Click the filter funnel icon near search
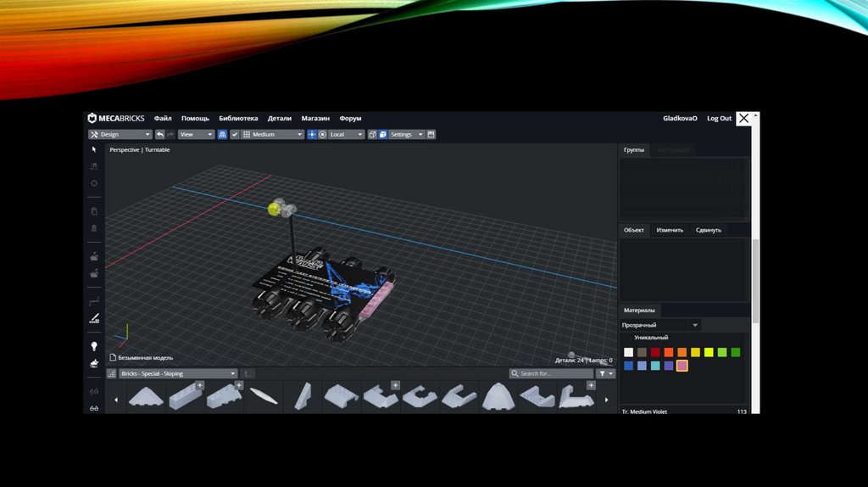Image resolution: width=868 pixels, height=487 pixels. click(603, 373)
